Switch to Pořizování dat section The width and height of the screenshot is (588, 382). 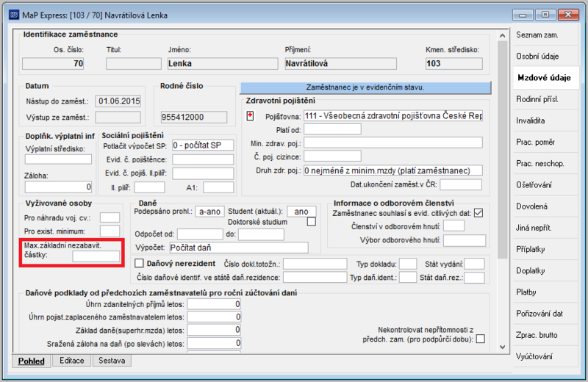(x=545, y=314)
